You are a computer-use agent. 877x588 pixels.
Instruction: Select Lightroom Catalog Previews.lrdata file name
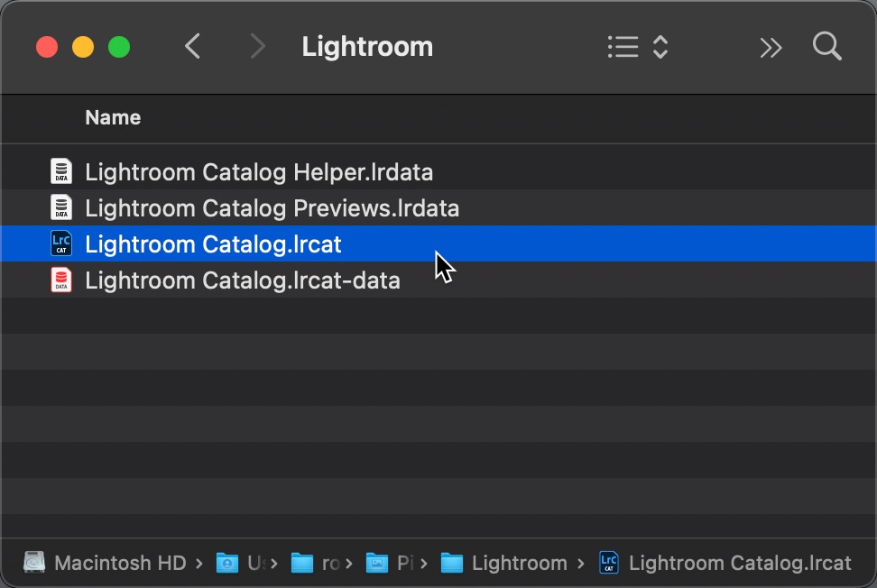272,208
